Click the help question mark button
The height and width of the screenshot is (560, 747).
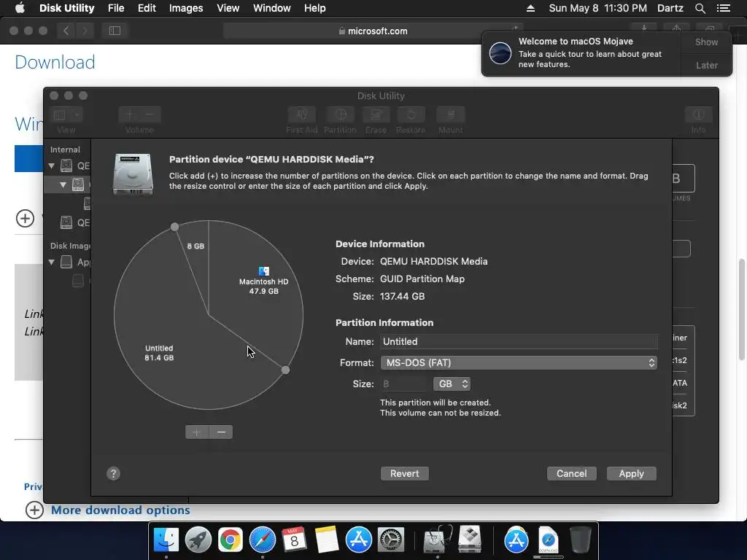pos(113,473)
